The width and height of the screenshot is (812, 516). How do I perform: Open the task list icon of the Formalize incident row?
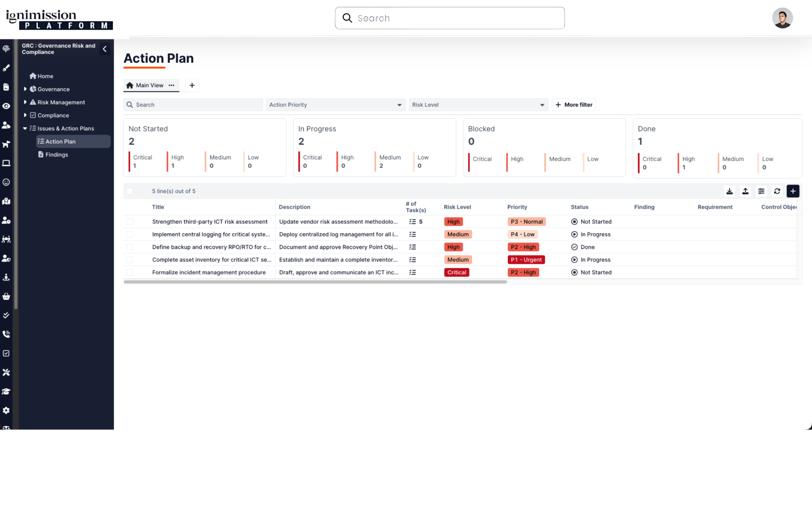(x=412, y=273)
